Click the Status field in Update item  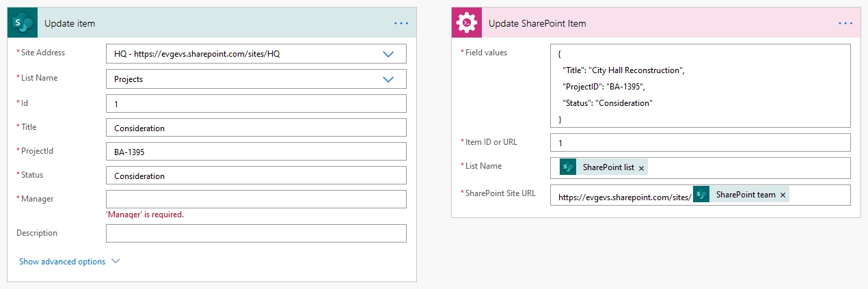[256, 176]
